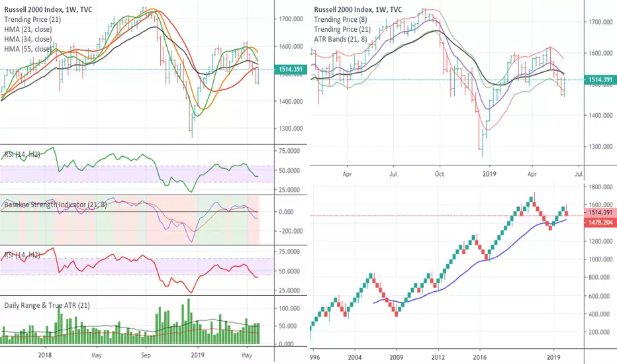The width and height of the screenshot is (617, 364).
Task: Select the top-right chart's Russell 2000 Index title
Action: 358,9
